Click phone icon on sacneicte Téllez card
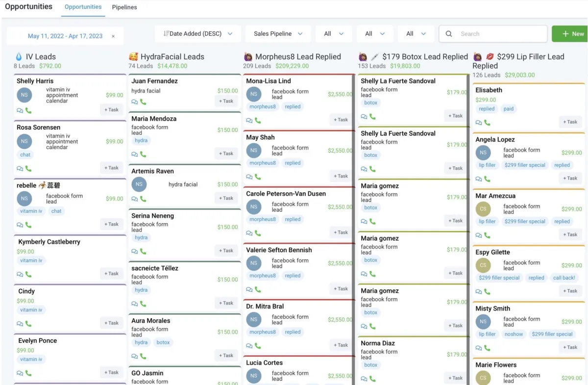This screenshot has height=385, width=588. point(143,304)
